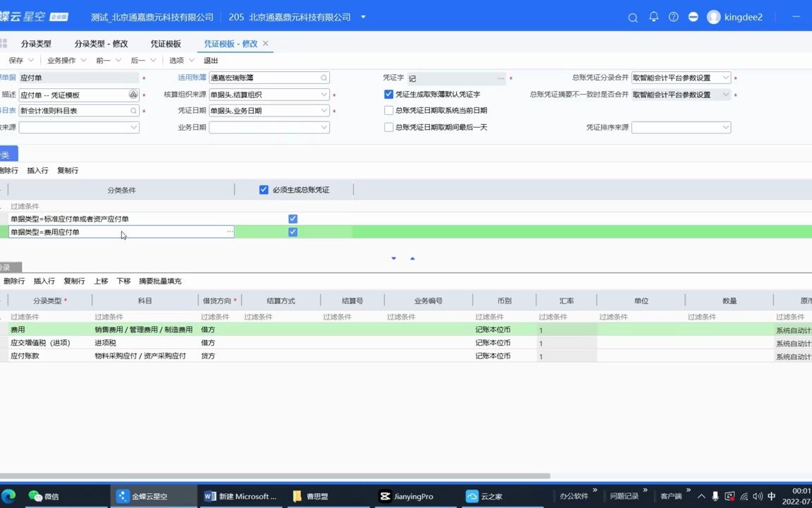
Task: Switch to the 分录类型 tab
Action: coord(36,43)
